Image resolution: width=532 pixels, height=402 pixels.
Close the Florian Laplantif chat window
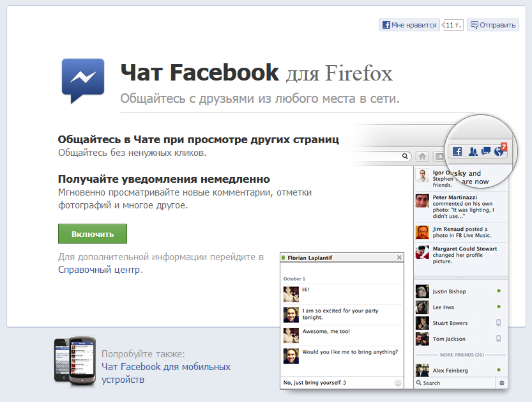coord(399,258)
